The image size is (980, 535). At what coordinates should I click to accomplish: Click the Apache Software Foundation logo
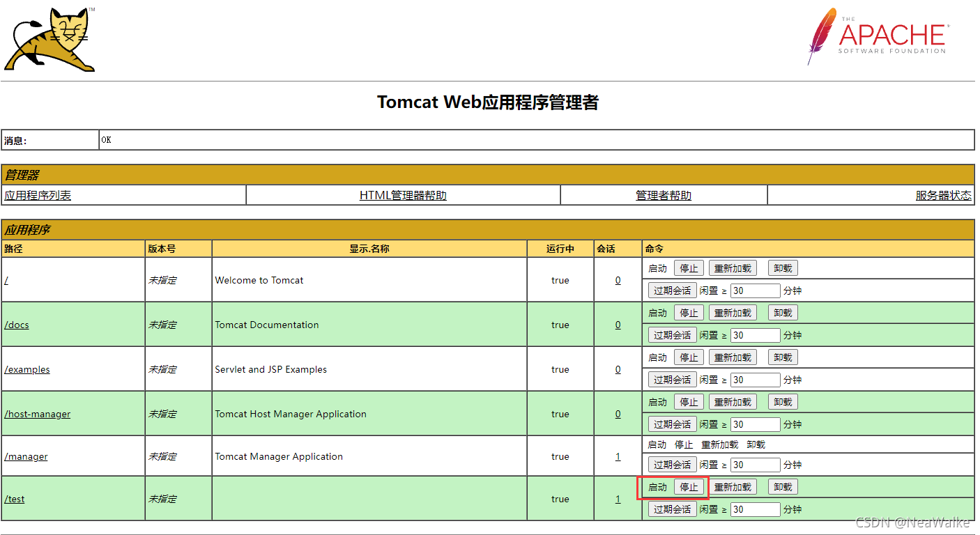[x=878, y=36]
